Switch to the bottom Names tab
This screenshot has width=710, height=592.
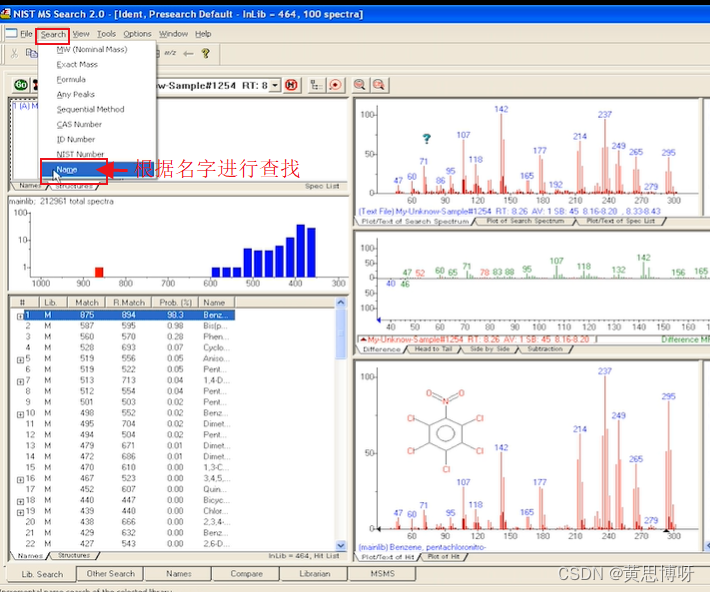(178, 573)
